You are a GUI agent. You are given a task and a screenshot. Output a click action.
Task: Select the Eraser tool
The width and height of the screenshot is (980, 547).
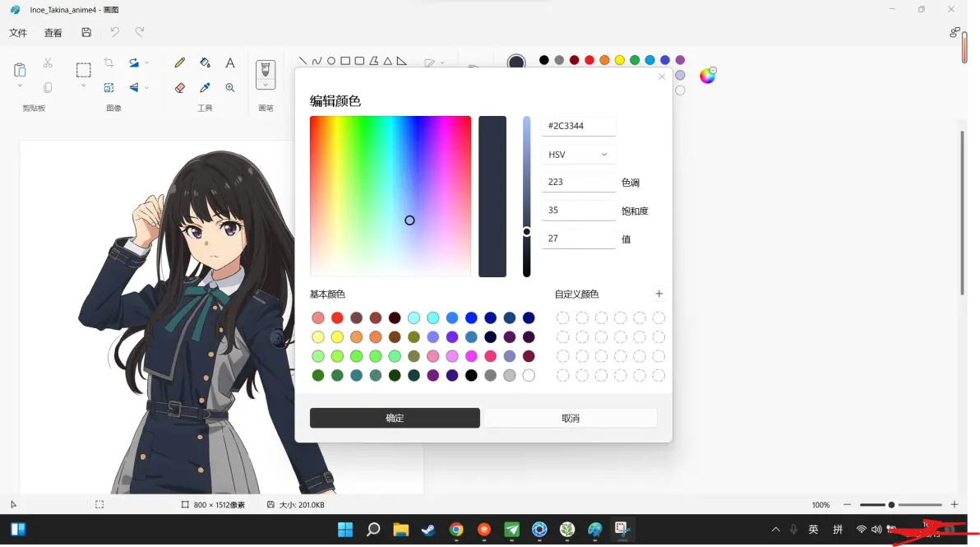[x=180, y=87]
